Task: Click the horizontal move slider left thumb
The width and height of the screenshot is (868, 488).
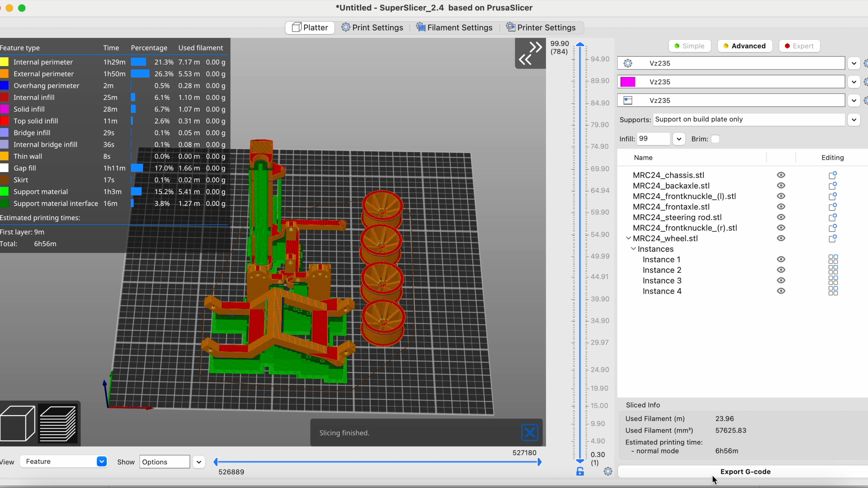Action: (216, 462)
